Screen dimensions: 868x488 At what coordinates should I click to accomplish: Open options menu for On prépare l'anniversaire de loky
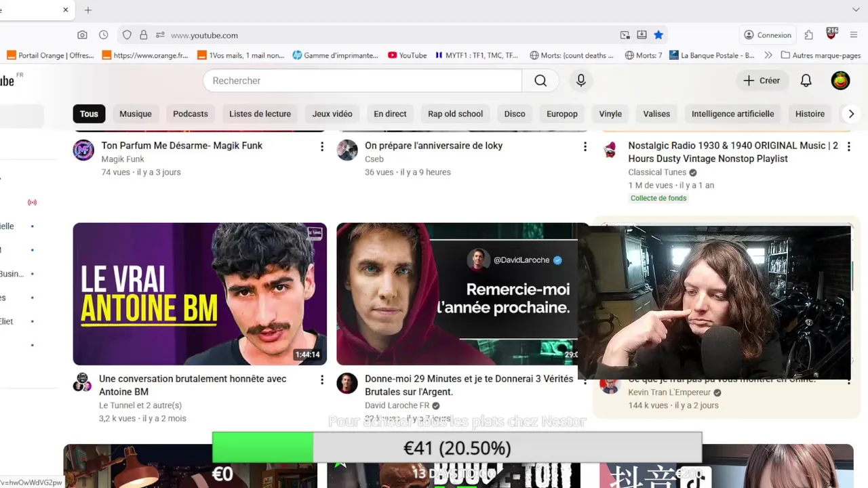pos(585,146)
